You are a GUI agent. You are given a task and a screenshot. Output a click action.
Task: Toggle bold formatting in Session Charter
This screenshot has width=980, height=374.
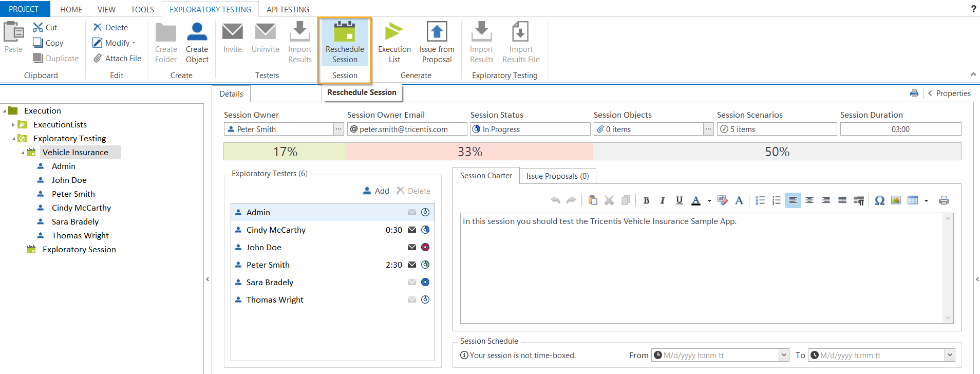click(x=646, y=200)
